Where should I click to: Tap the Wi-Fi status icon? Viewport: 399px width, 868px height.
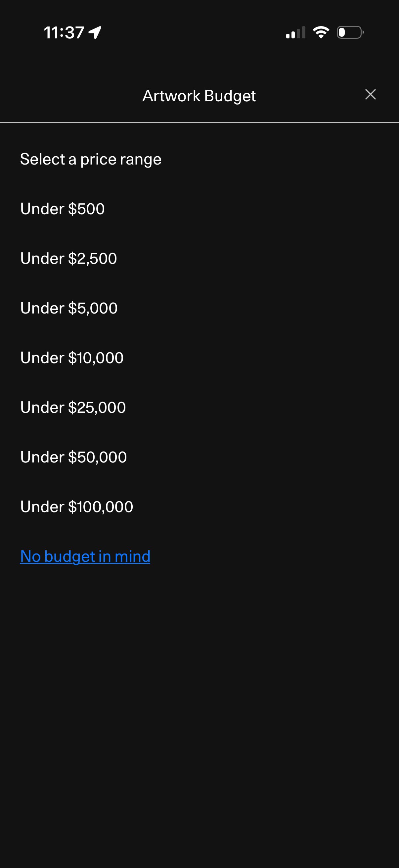pyautogui.click(x=321, y=33)
